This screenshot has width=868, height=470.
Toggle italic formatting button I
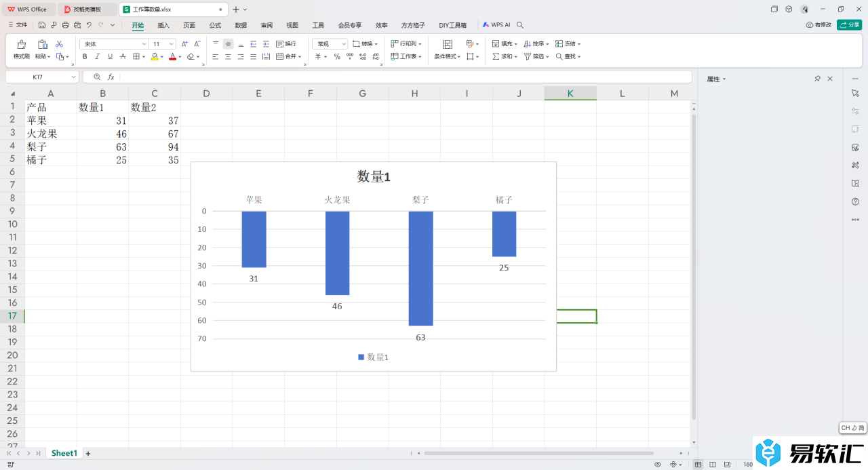pos(97,57)
